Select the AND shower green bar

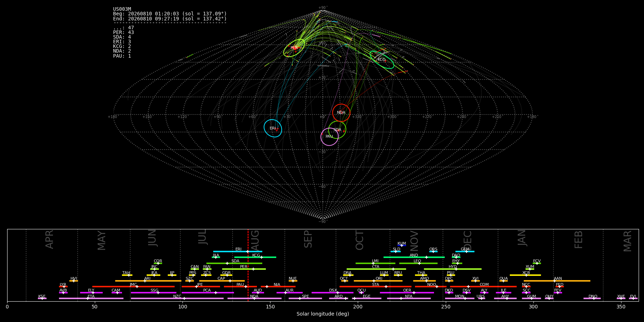414,257
